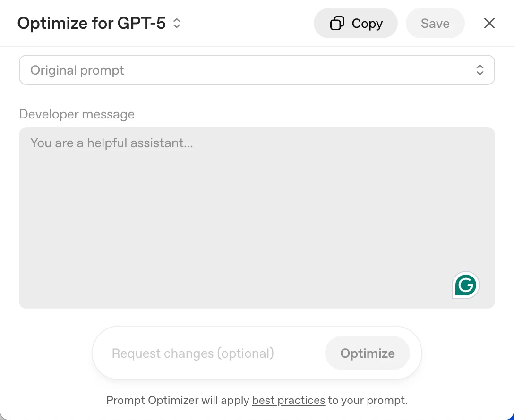The height and width of the screenshot is (420, 514).
Task: Click the overlapping-squares copy icon
Action: pyautogui.click(x=337, y=23)
